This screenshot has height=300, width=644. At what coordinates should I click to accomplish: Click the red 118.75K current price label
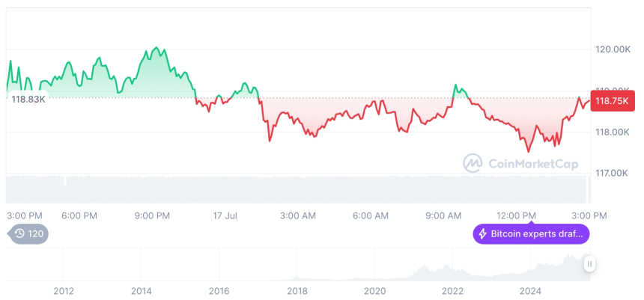tap(612, 101)
